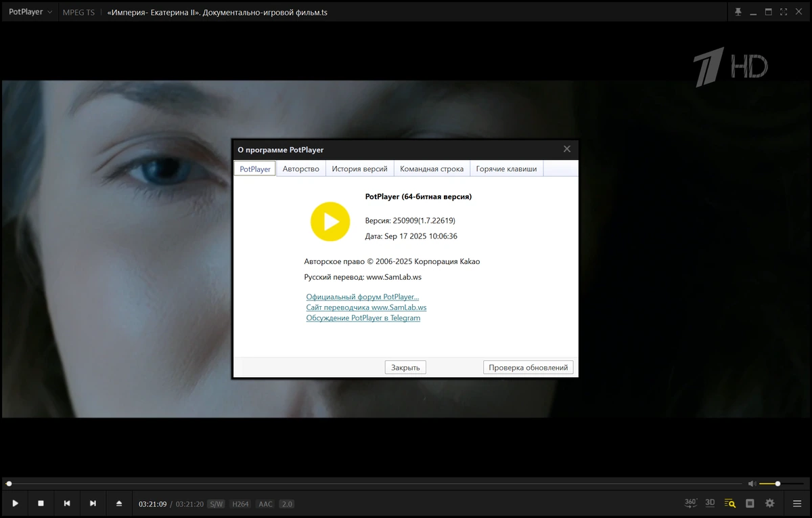The image size is (812, 518).
Task: Jump to the previous file
Action: click(67, 503)
